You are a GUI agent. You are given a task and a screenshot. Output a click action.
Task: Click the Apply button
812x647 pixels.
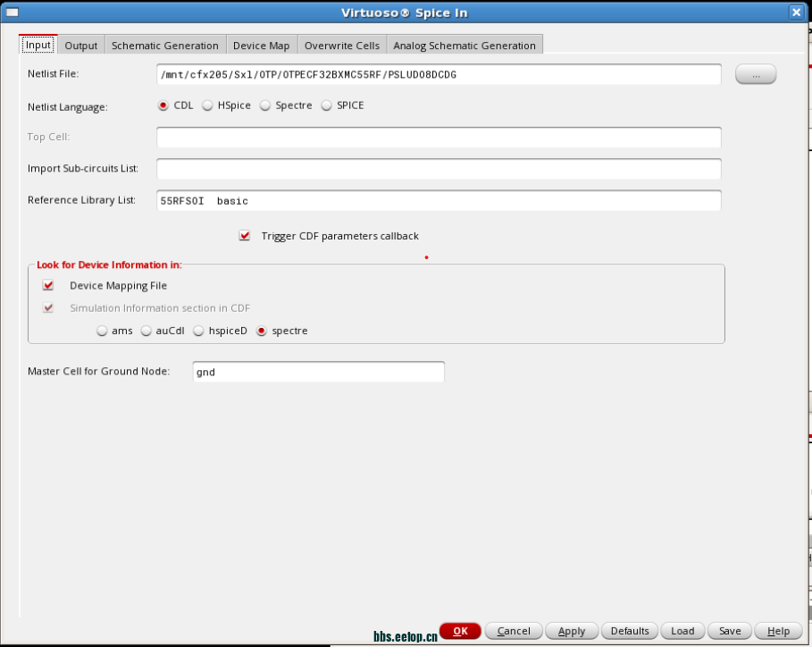coord(572,631)
